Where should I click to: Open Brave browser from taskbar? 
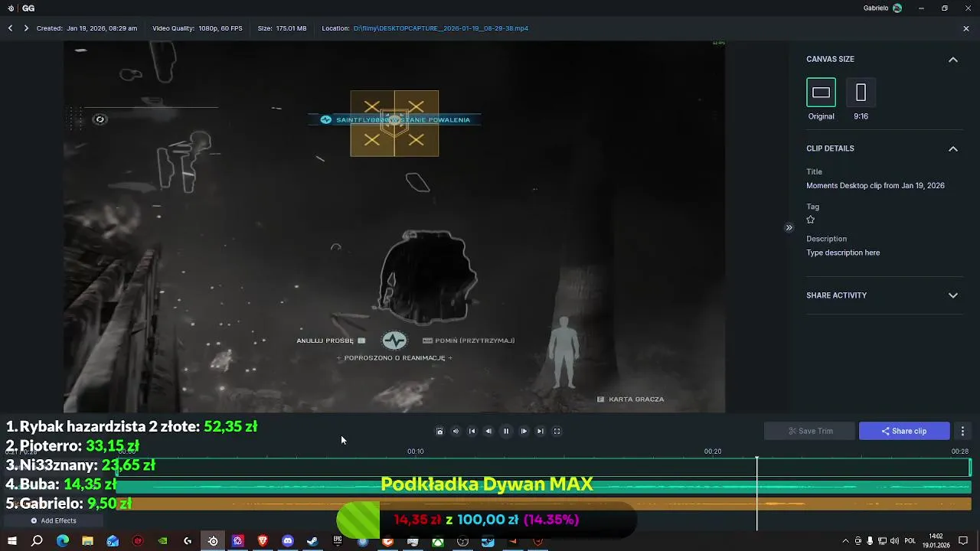263,541
